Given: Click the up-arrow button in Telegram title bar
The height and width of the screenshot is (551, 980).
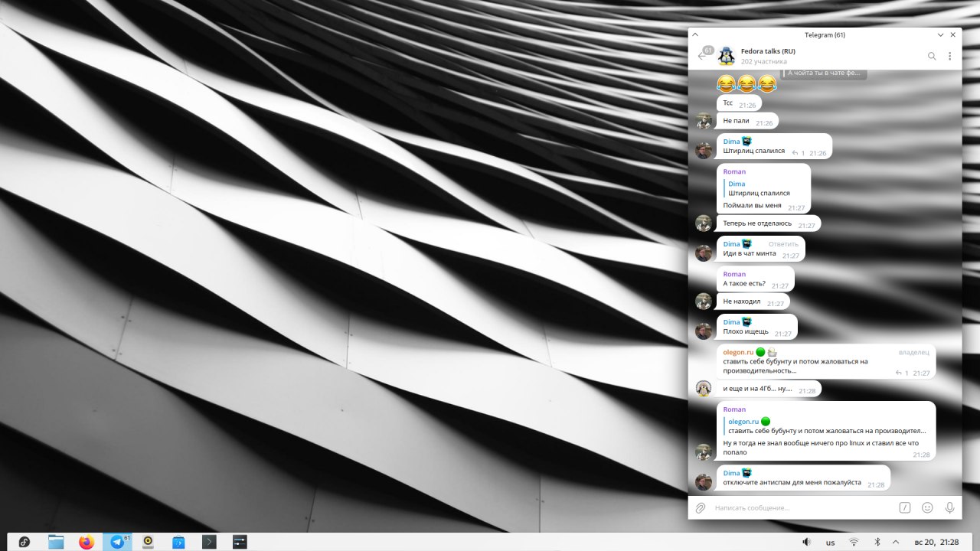Looking at the screenshot, I should [695, 34].
